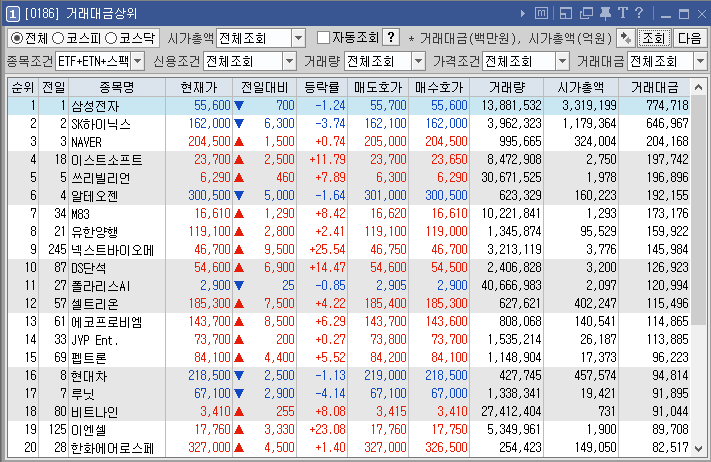Select the 이엔셀 stock name
Viewport: 711px width, 462px height.
coord(89,430)
